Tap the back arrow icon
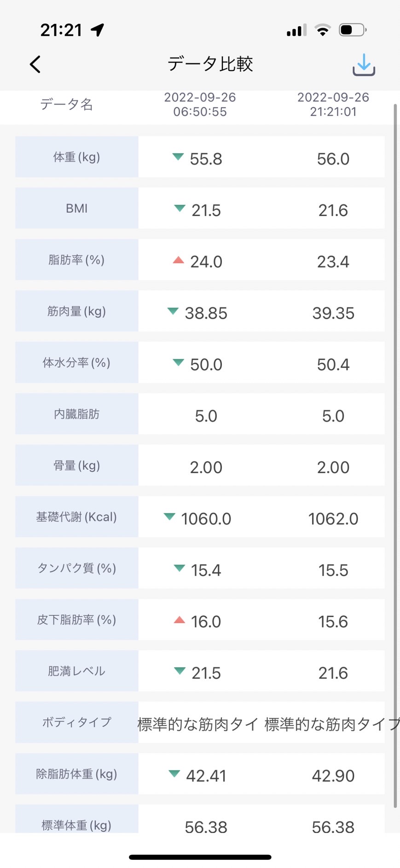 click(35, 64)
